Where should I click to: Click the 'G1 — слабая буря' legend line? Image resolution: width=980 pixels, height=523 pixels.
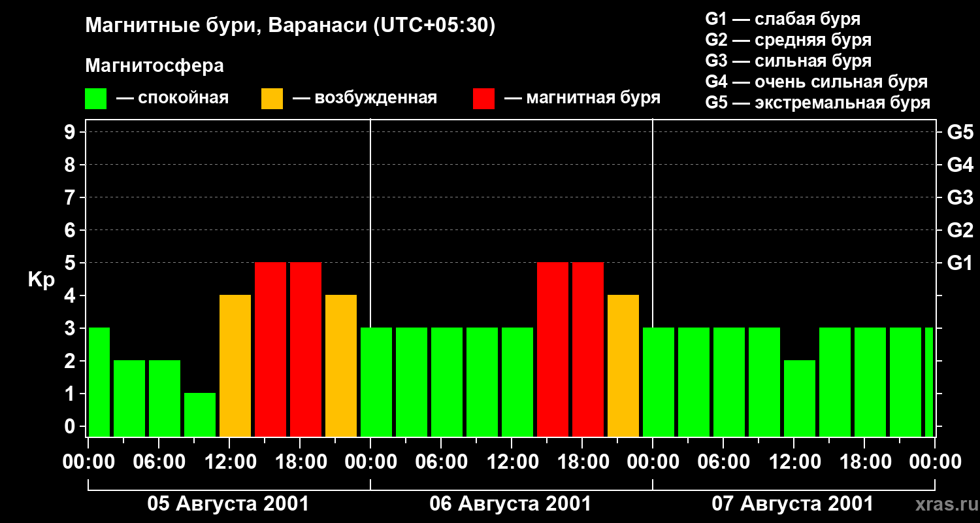point(783,18)
